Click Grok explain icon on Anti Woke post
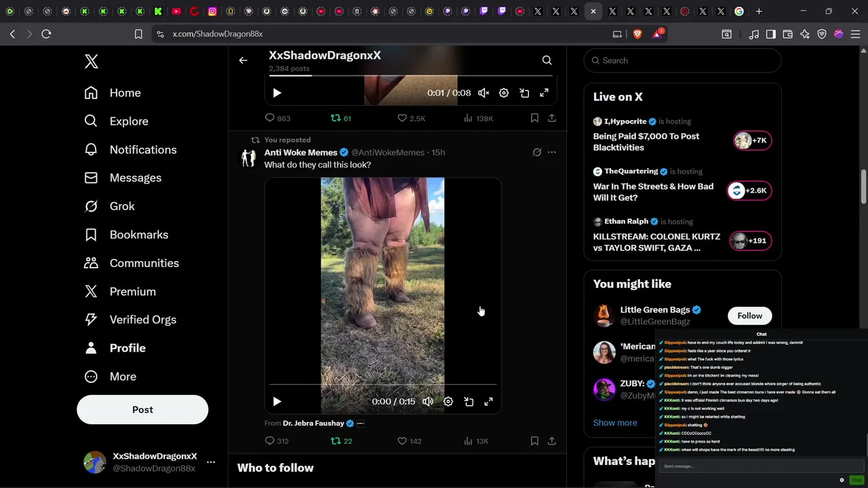 coord(537,152)
